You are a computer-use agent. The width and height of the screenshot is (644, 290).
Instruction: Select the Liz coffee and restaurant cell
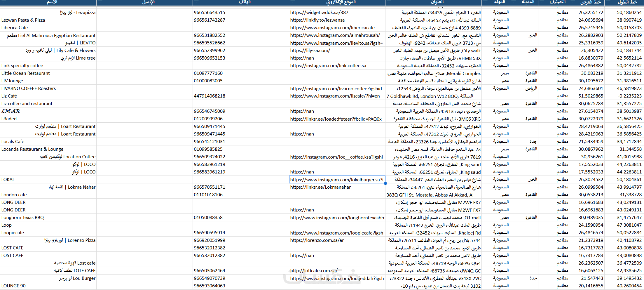pos(48,104)
